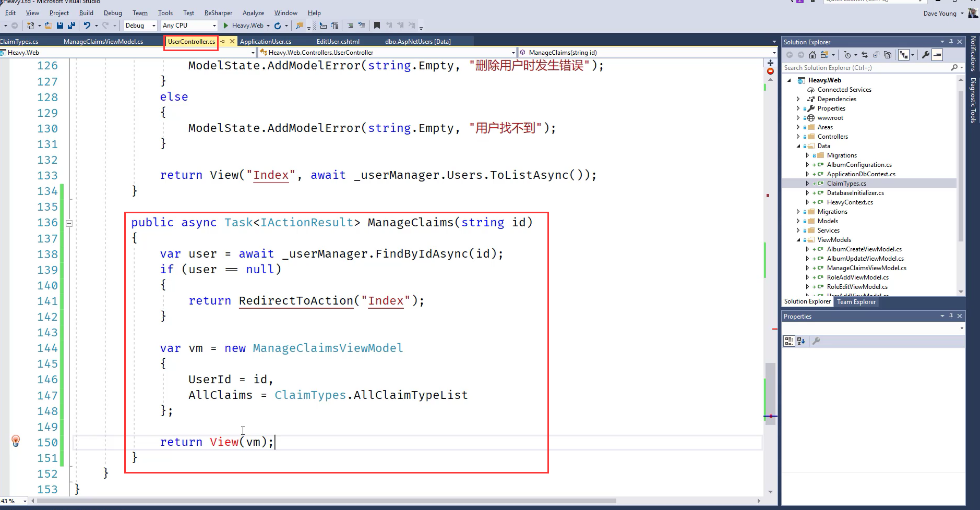980x510 pixels.
Task: Switch to the ApplicationUser.cs tab
Action: 265,41
